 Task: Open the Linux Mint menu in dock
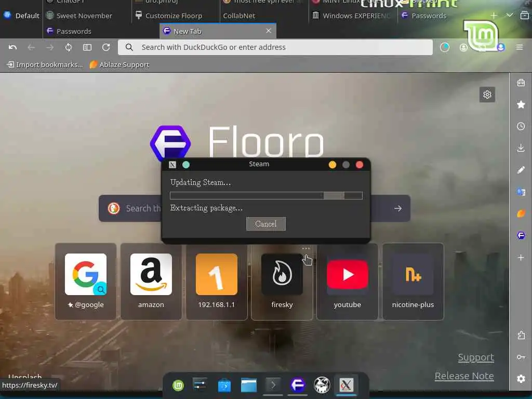click(x=178, y=385)
